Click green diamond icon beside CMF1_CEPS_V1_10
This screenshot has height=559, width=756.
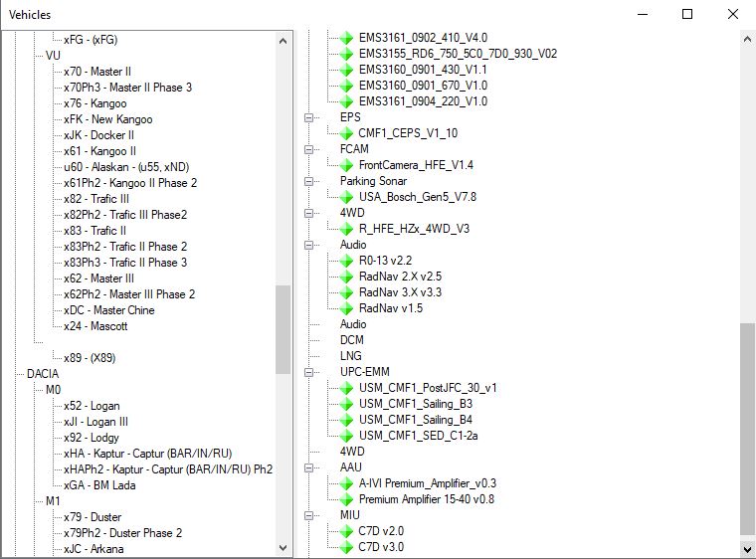[x=346, y=133]
